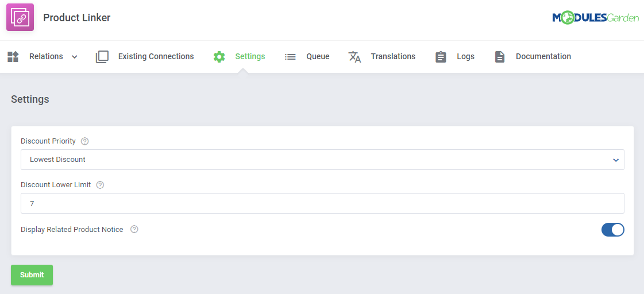This screenshot has height=294, width=644.
Task: Click the Documentation page icon
Action: tap(499, 57)
